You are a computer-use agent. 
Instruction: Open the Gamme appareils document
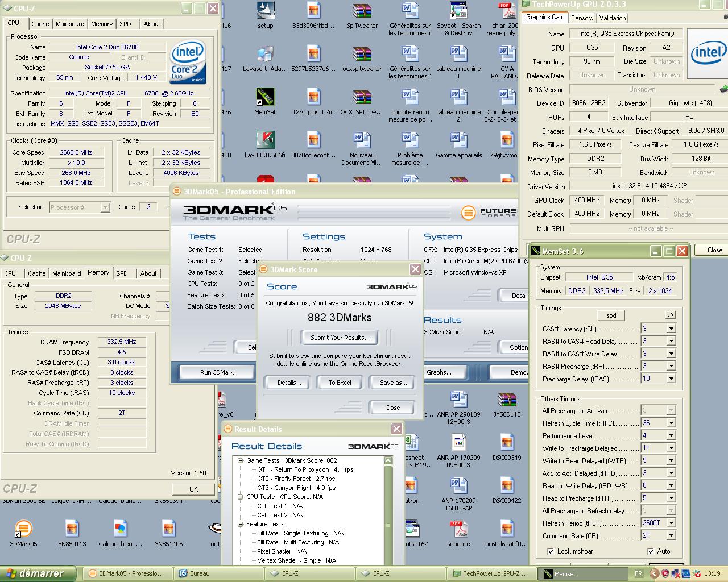458,145
